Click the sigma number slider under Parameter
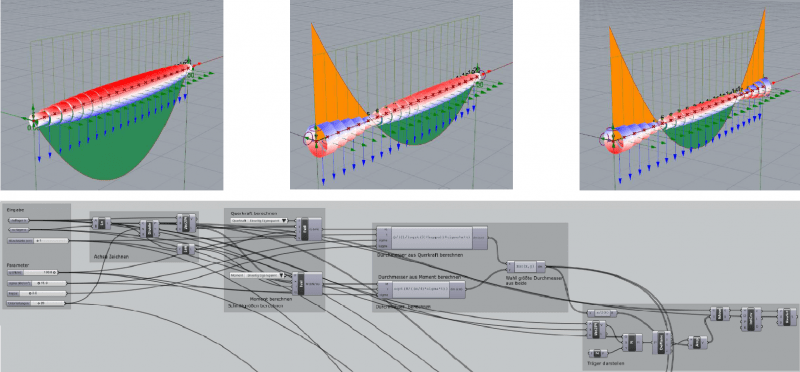800x372 pixels. click(x=36, y=283)
